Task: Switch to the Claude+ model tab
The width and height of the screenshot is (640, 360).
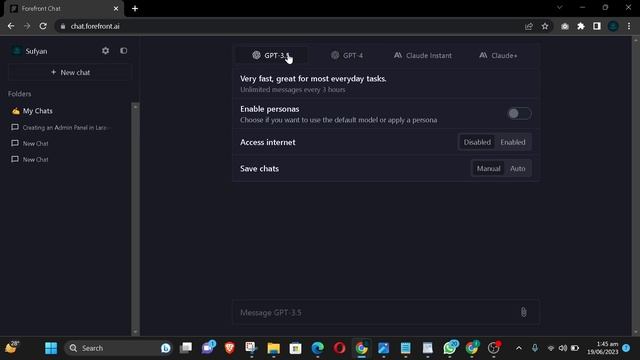Action: click(498, 56)
